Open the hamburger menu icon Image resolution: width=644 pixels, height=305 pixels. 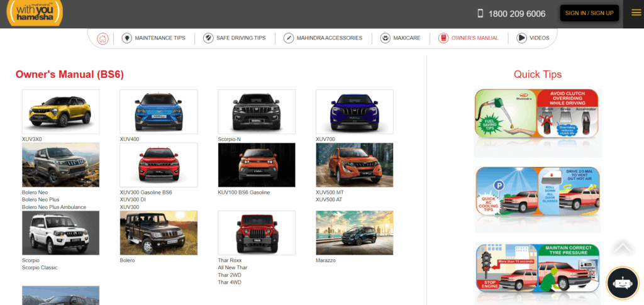tap(632, 13)
